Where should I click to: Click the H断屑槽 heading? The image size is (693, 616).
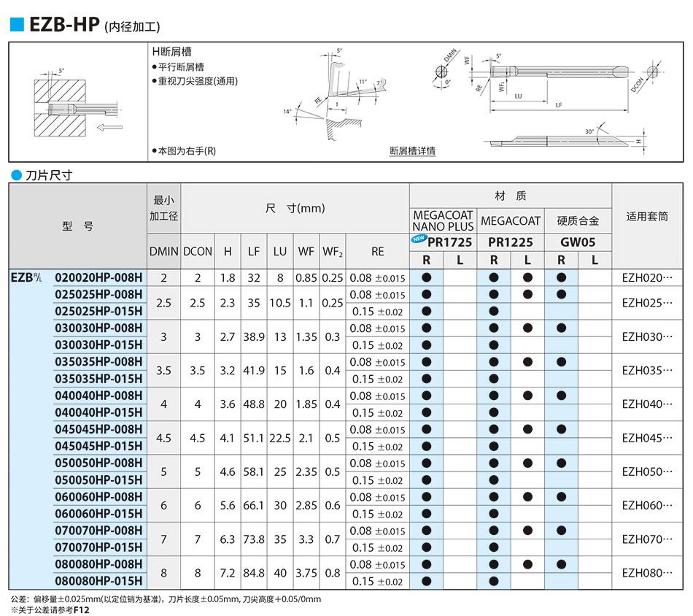pyautogui.click(x=172, y=52)
